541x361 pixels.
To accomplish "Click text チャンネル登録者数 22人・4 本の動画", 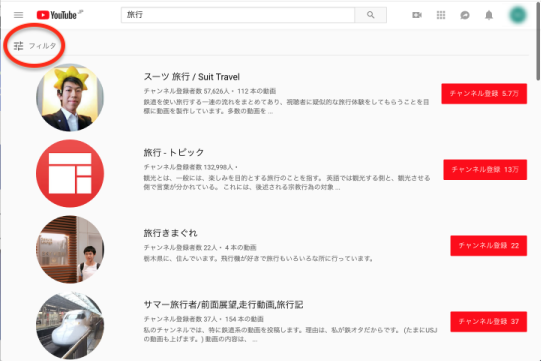I will pos(200,247).
